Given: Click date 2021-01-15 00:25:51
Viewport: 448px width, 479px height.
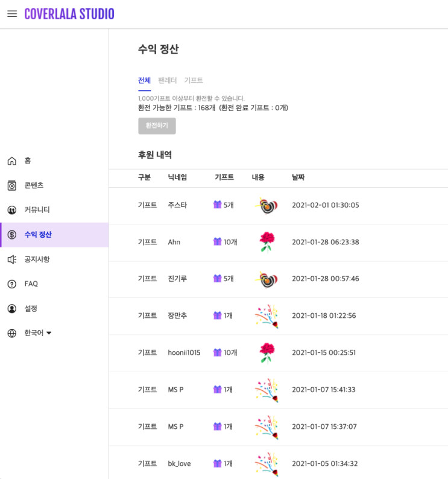Looking at the screenshot, I should point(324,352).
